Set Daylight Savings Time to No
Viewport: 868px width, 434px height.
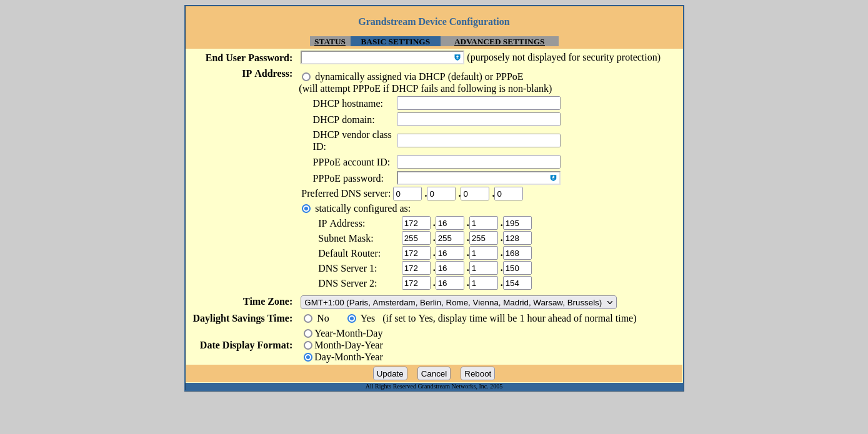pos(308,318)
